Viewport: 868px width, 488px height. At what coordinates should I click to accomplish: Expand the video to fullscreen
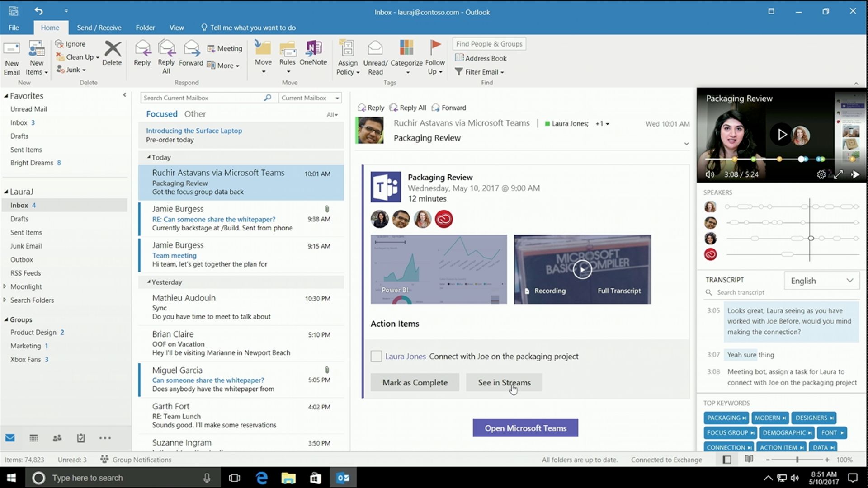(838, 174)
